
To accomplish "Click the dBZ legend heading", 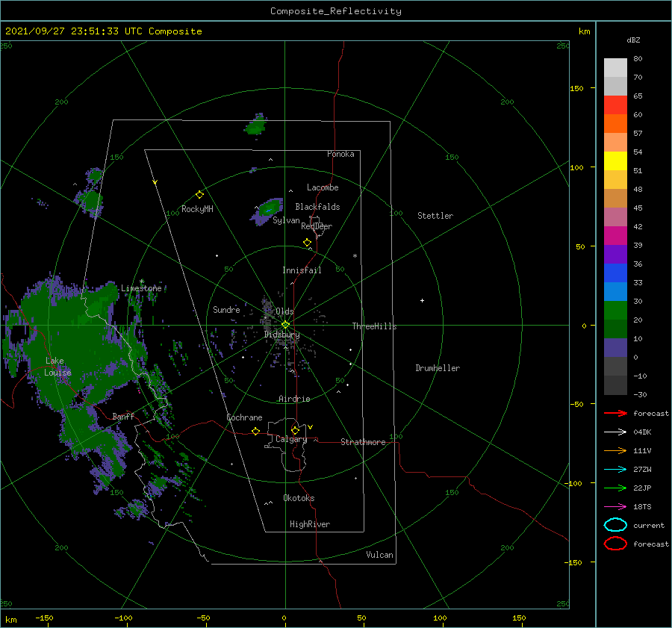I will [633, 40].
